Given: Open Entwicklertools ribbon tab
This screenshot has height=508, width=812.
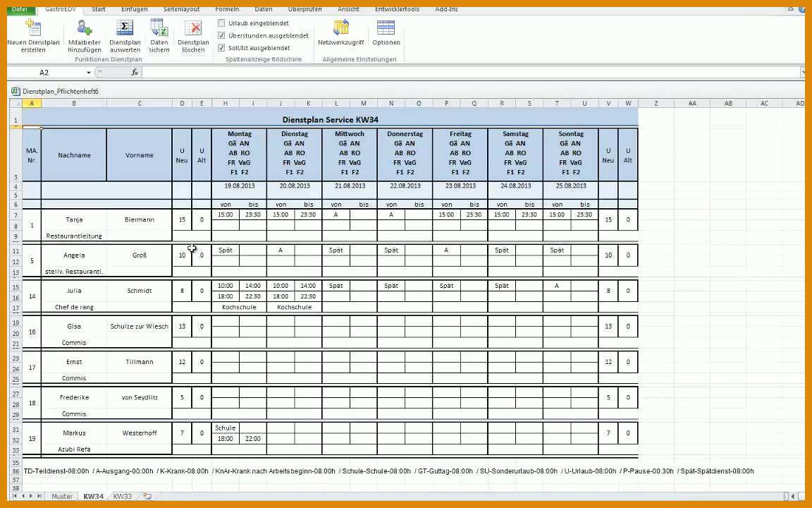Looking at the screenshot, I should (398, 9).
